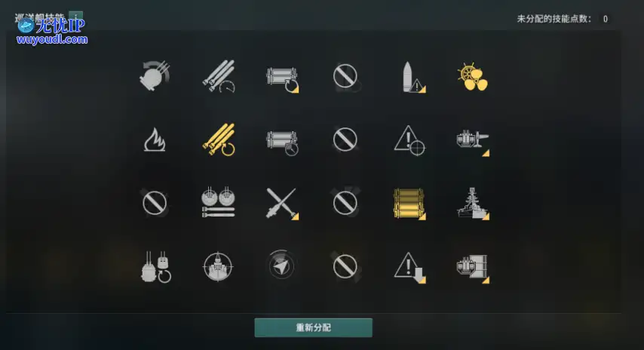Image resolution: width=644 pixels, height=350 pixels.
Task: Choose the crossed gun barrels skill
Action: pos(282,203)
